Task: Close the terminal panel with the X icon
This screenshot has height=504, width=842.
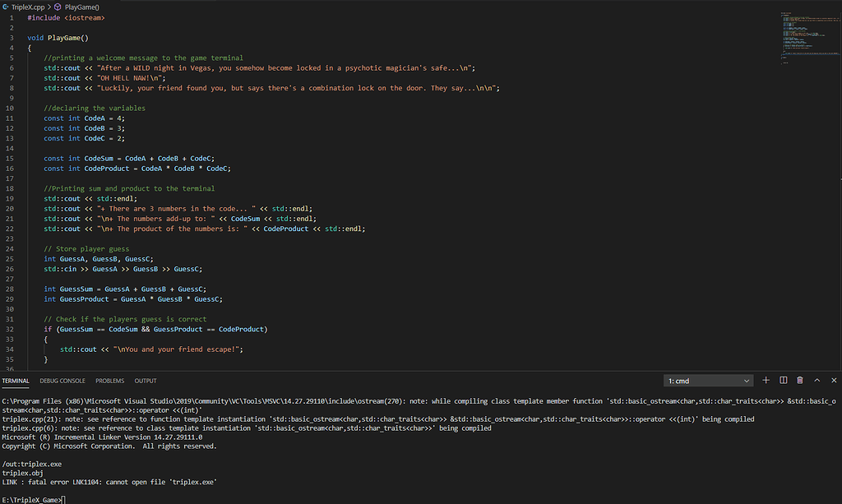Action: point(833,381)
